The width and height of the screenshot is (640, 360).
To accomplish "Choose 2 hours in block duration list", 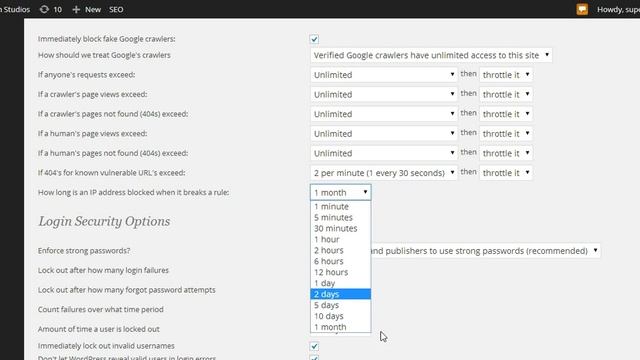I will pyautogui.click(x=340, y=250).
